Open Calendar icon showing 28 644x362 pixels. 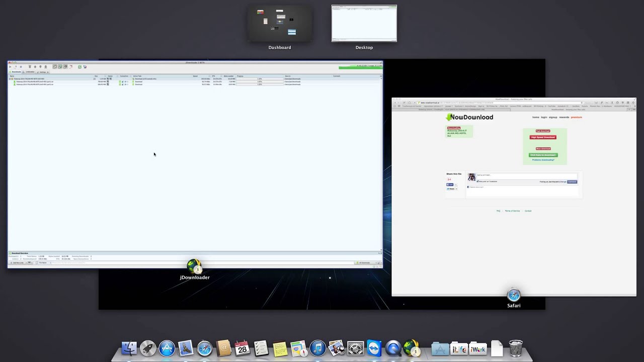click(x=243, y=348)
